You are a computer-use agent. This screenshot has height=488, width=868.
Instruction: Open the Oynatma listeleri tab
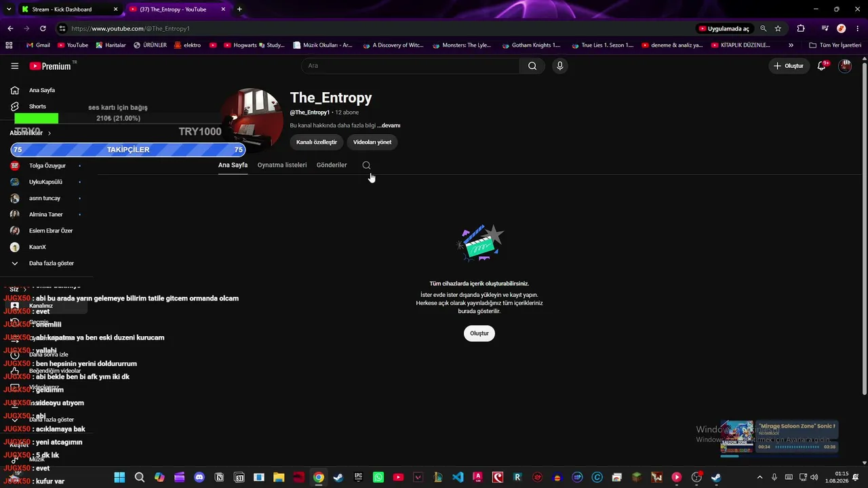(282, 165)
